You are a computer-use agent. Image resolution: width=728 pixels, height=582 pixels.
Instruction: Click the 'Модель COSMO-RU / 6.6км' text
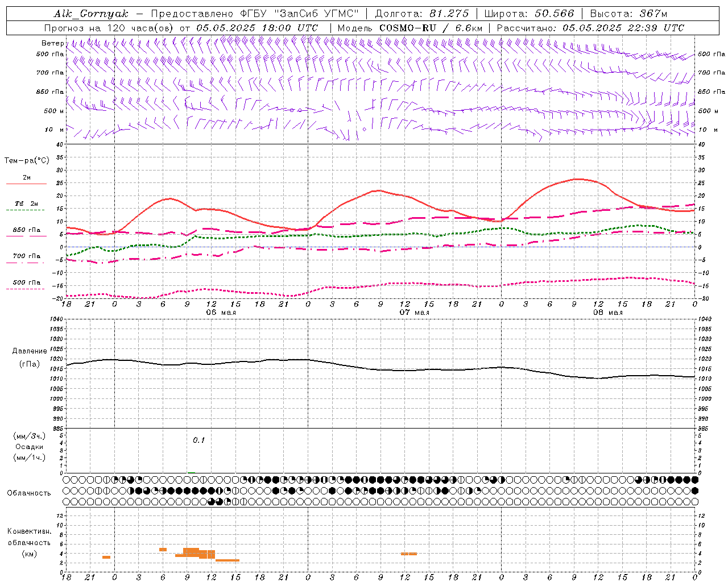tap(410, 28)
